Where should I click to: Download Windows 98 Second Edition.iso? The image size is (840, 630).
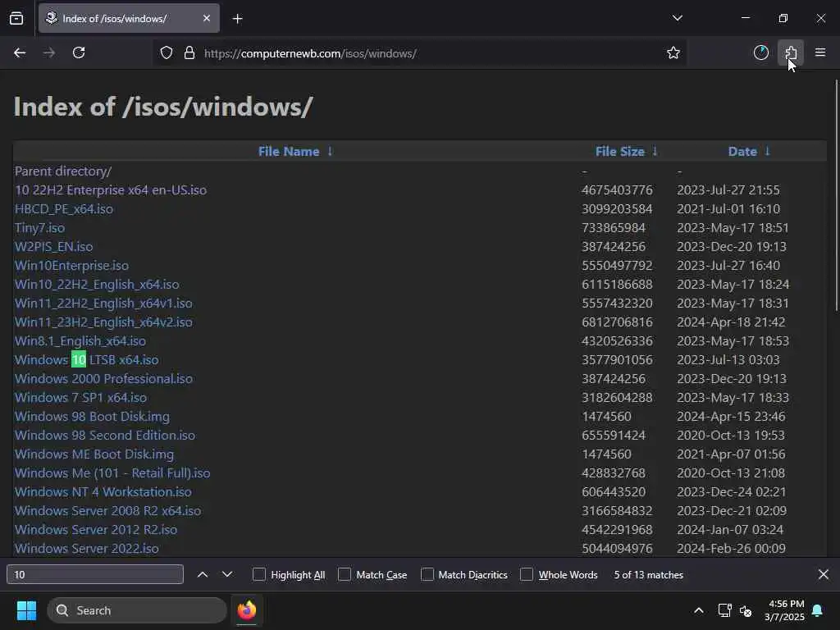tap(105, 435)
